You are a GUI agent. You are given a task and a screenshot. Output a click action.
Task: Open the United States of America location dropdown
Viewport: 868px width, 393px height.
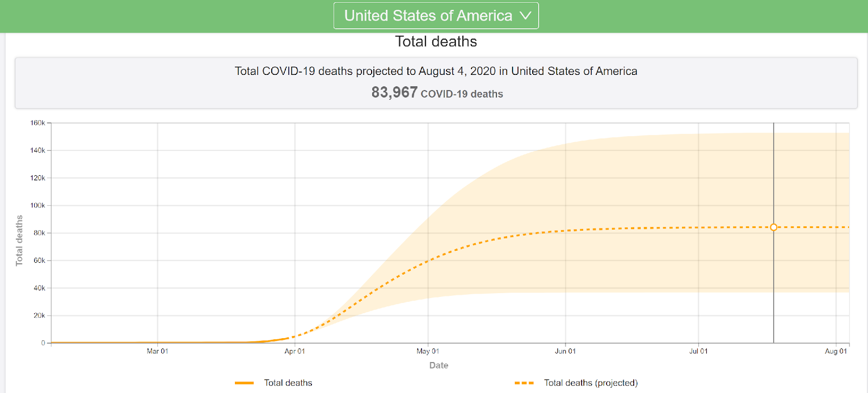428,16
